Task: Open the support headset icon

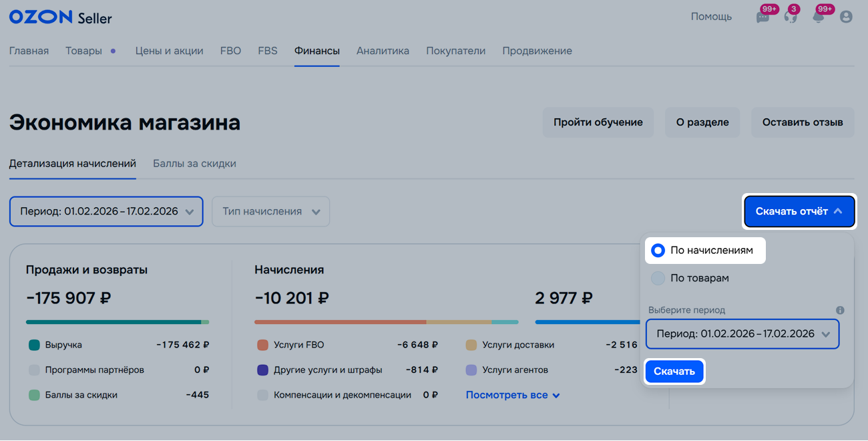Action: point(791,17)
